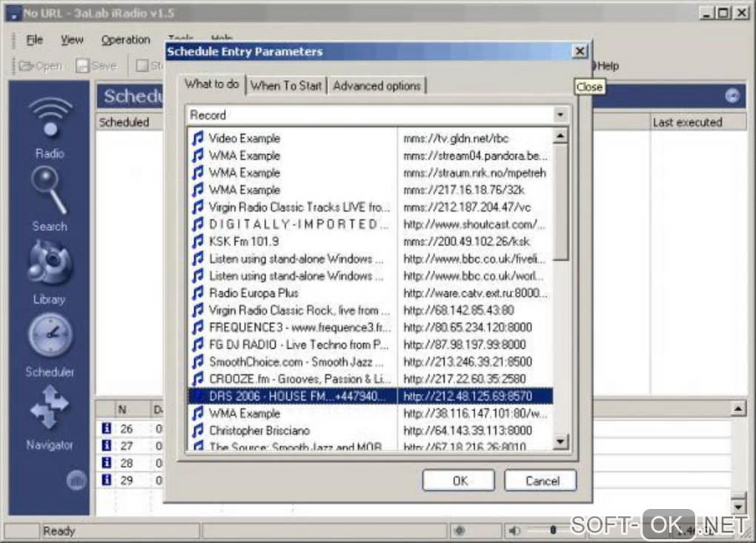Click the Save toolbar button

click(96, 65)
